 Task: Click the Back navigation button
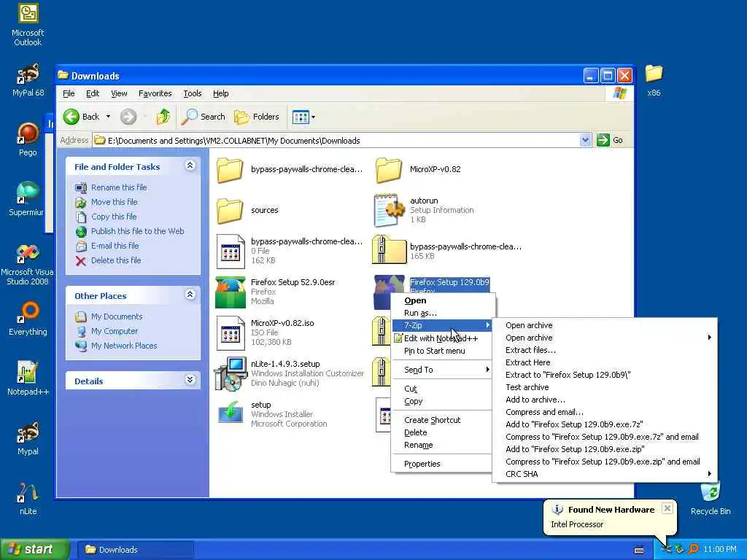coord(82,117)
